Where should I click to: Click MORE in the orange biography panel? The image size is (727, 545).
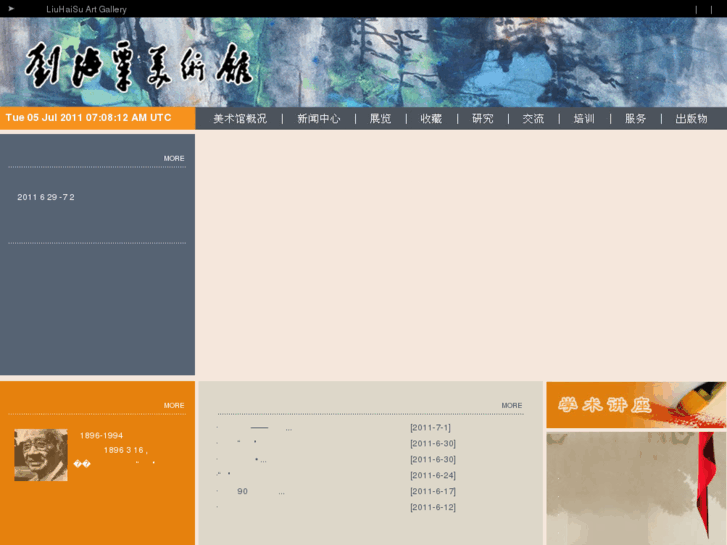tap(174, 405)
